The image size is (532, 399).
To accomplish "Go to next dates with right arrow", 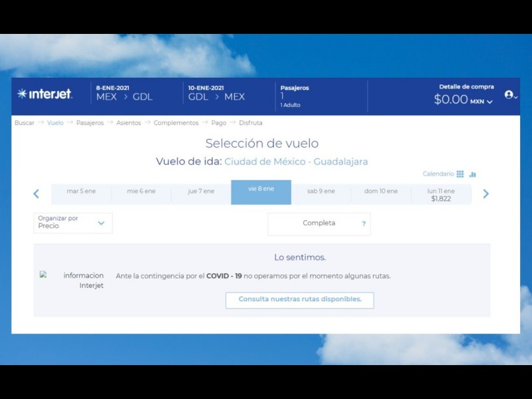I will [485, 194].
